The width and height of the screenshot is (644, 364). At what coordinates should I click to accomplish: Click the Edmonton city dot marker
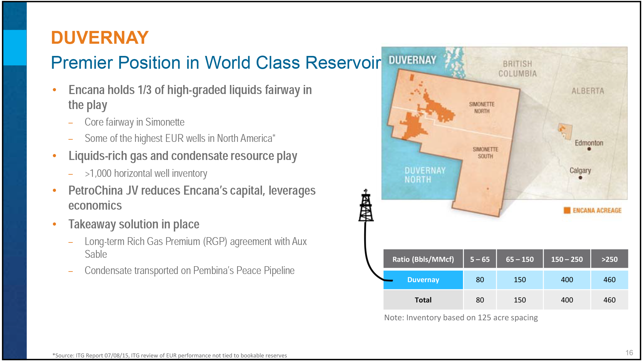coord(589,149)
